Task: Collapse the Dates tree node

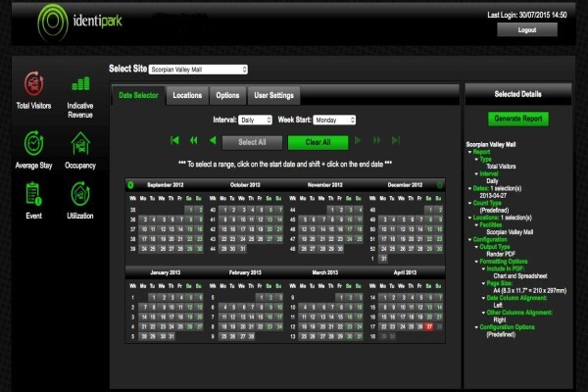Action: coord(469,188)
